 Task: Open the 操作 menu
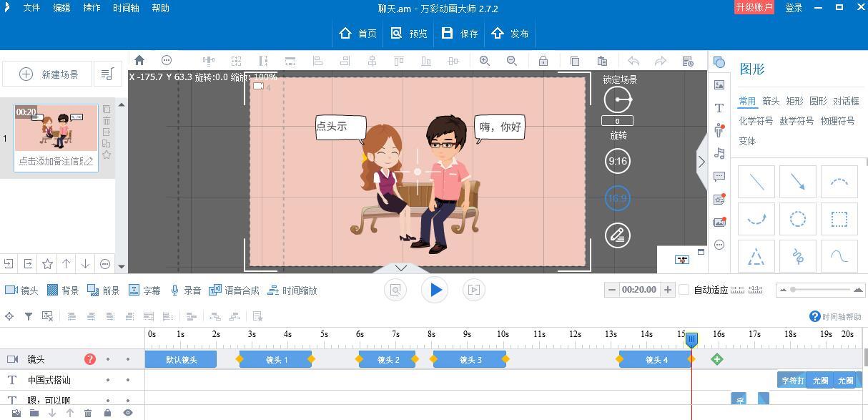click(92, 9)
